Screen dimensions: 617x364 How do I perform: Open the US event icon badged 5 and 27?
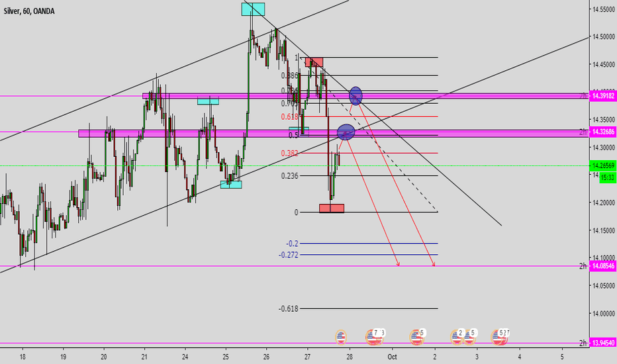pyautogui.click(x=500, y=337)
